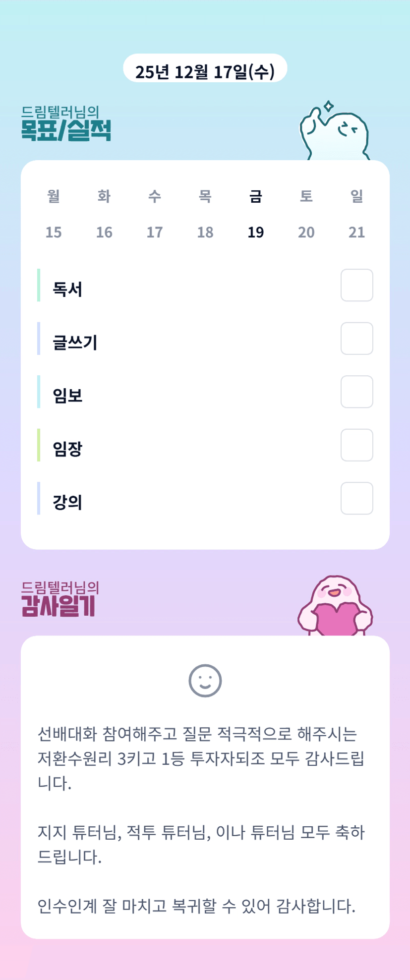Click the smiley face mood icon
410x980 pixels.
tap(205, 680)
